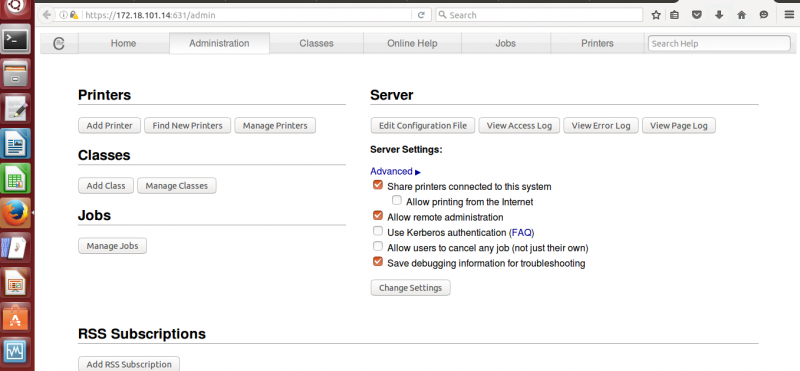Launch the text editor dock icon
The width and height of the screenshot is (800, 371).
(15, 109)
